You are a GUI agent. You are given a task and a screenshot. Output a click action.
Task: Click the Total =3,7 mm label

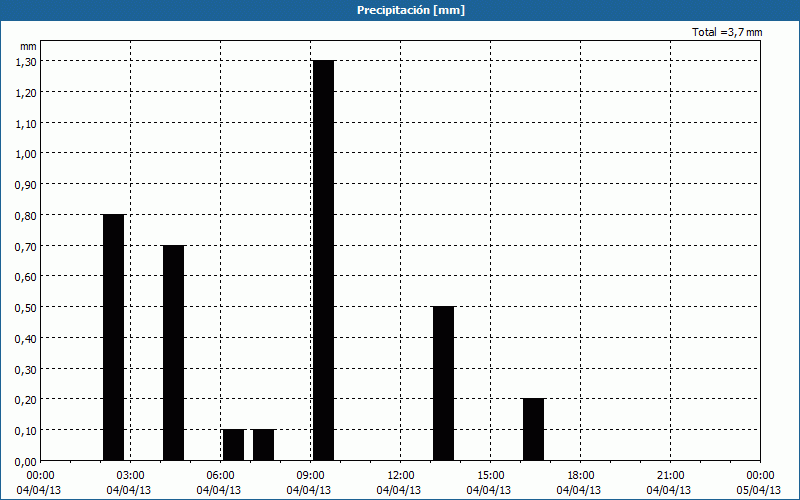click(x=727, y=32)
